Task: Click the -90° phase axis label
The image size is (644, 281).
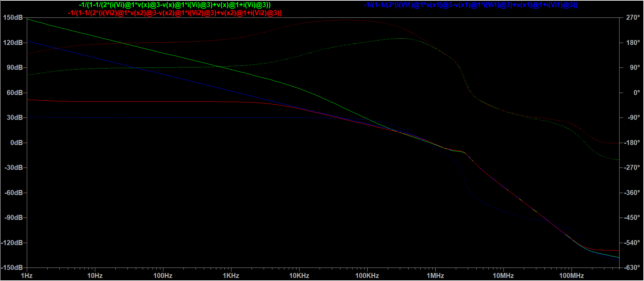Action: pos(634,118)
